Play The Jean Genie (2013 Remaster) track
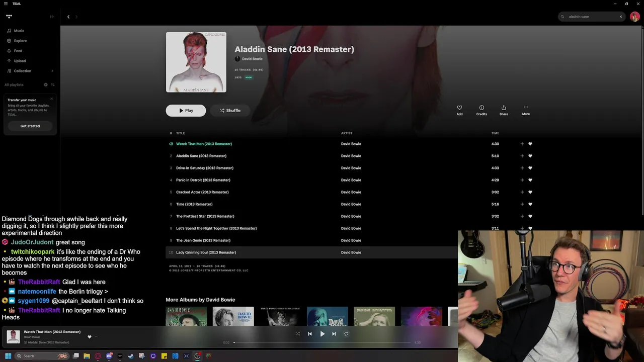Image resolution: width=644 pixels, height=362 pixels. (x=203, y=240)
